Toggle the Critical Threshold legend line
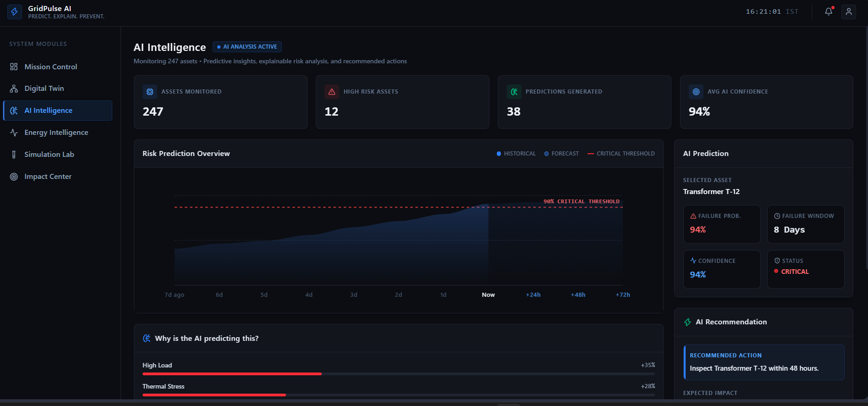Viewport: 868px width, 406px height. (x=621, y=154)
